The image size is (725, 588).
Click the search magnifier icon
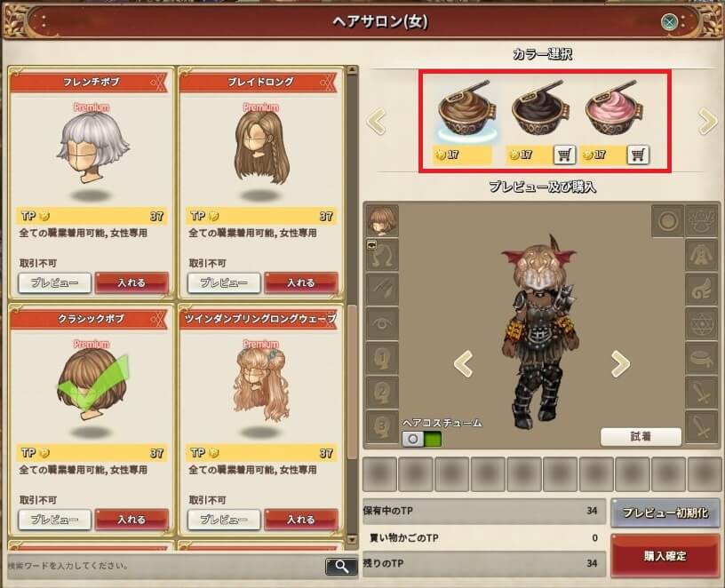pyautogui.click(x=341, y=566)
